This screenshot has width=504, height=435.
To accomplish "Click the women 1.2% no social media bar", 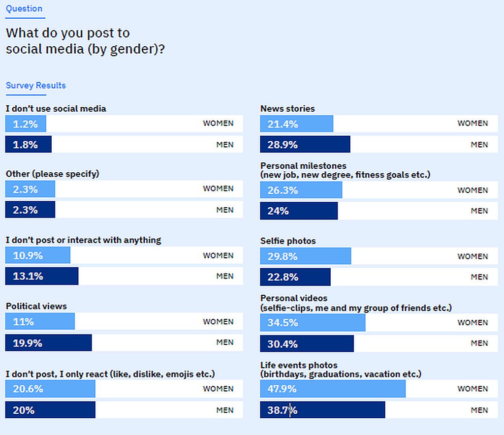I will click(x=26, y=124).
